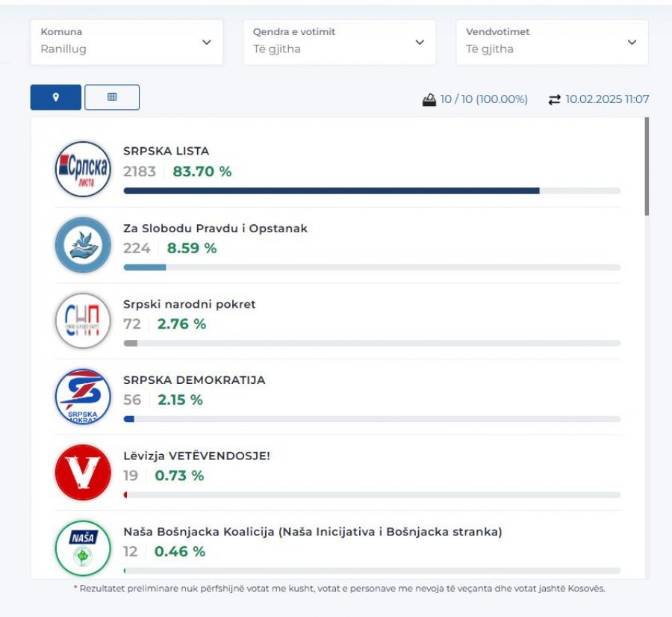Click the 'Za Slobodu Pravdu i Opstanak' name

click(x=216, y=229)
